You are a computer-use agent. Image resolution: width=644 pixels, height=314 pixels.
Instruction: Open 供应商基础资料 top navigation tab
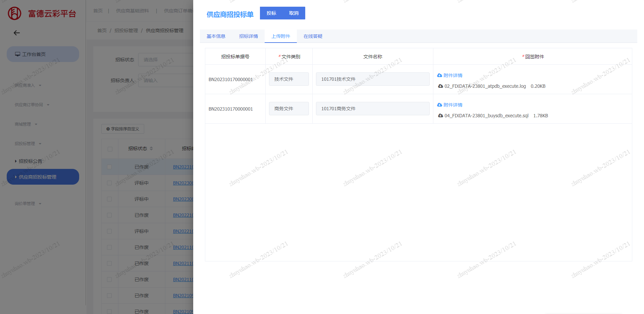132,11
